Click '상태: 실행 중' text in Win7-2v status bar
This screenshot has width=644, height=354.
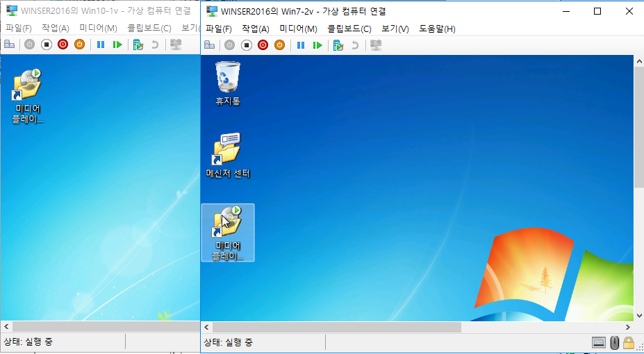coord(229,342)
